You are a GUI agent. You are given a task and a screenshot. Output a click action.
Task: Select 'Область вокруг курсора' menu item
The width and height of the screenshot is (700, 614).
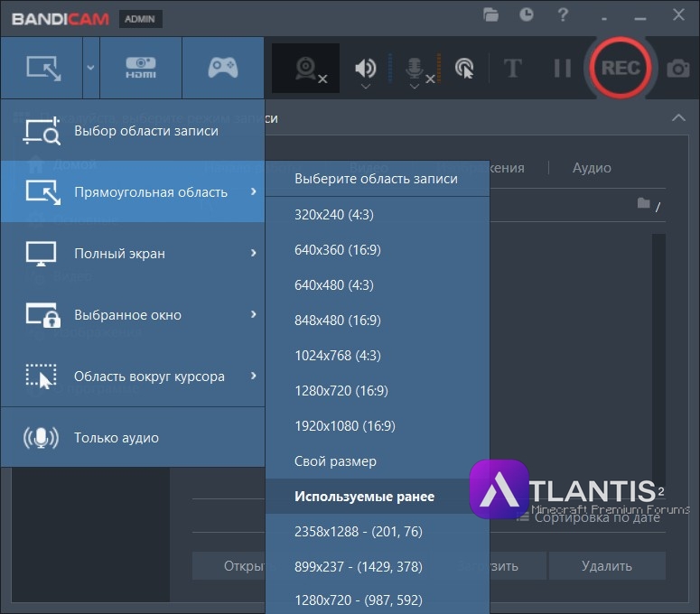(133, 377)
